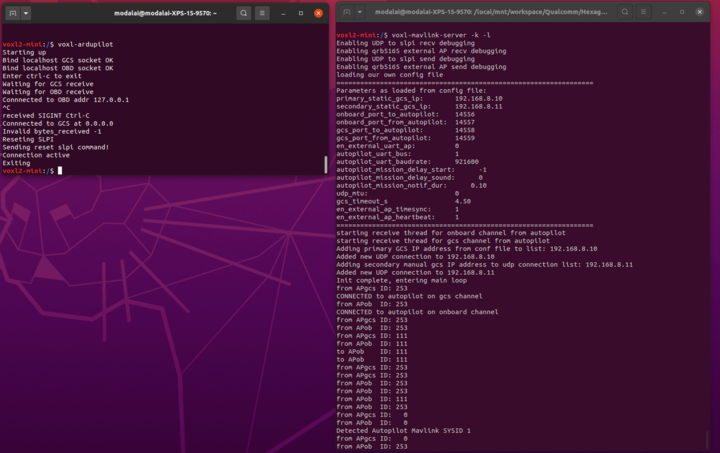Maximize the left terminal window
This screenshot has height=453, width=720.
click(301, 13)
